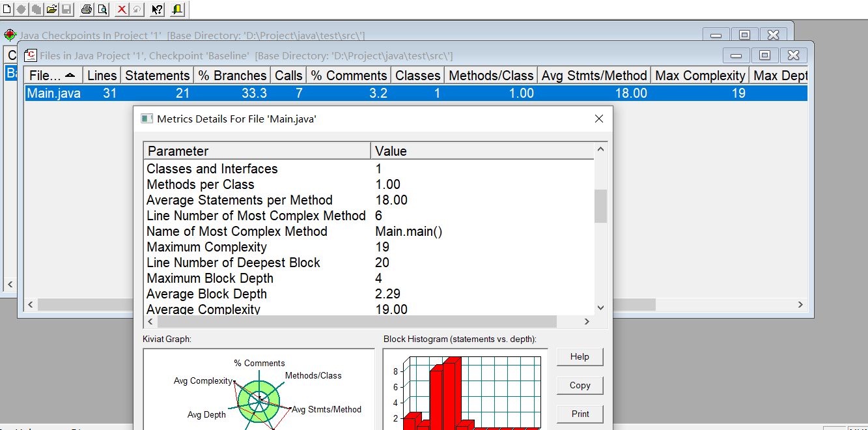Screen dimensions: 868x430
Task: Close the Metrics Details dialog
Action: pyautogui.click(x=599, y=119)
